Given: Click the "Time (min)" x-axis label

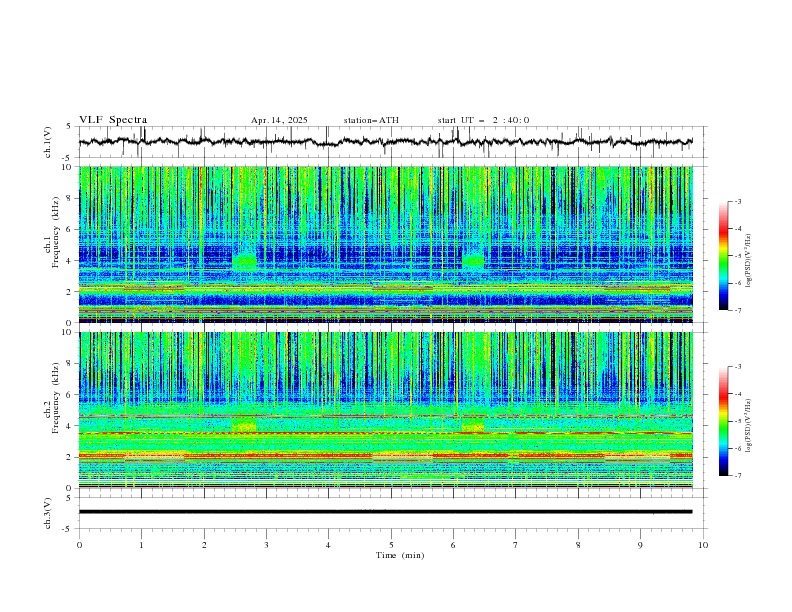Looking at the screenshot, I should [x=400, y=555].
